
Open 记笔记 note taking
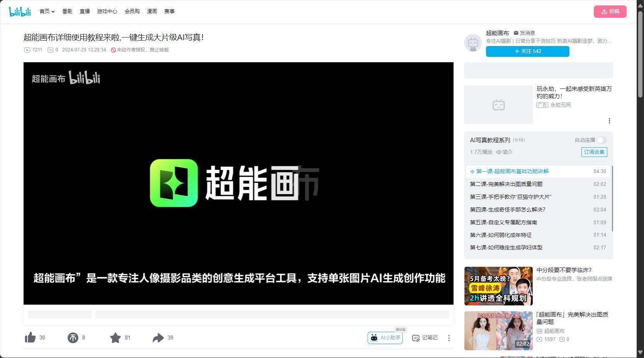coord(425,338)
